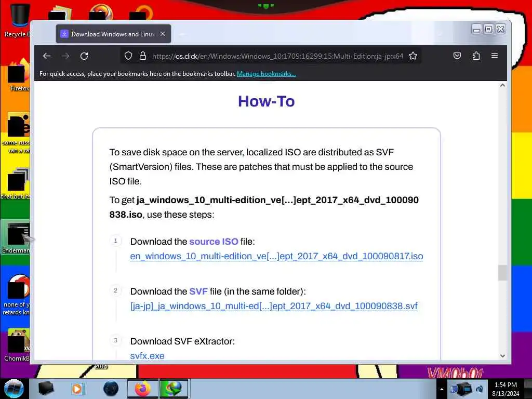
Task: Open the black box taskbar icon
Action: (x=46, y=389)
